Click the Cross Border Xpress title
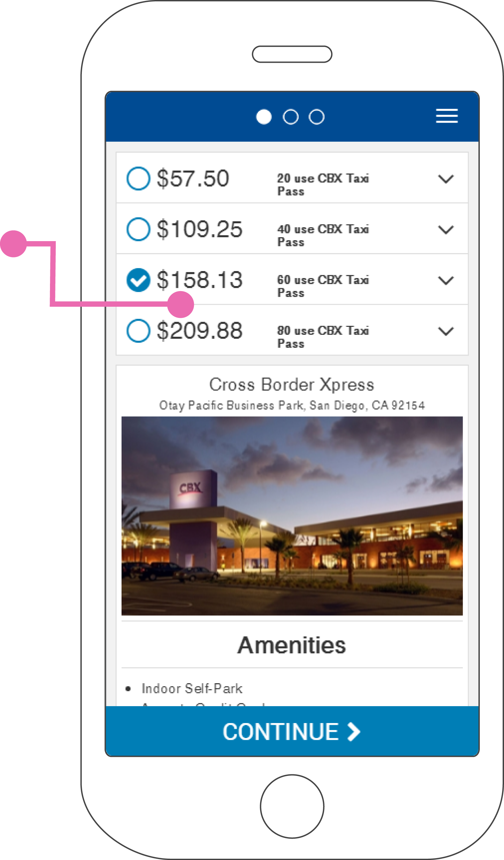Image resolution: width=504 pixels, height=860 pixels. coord(292,385)
